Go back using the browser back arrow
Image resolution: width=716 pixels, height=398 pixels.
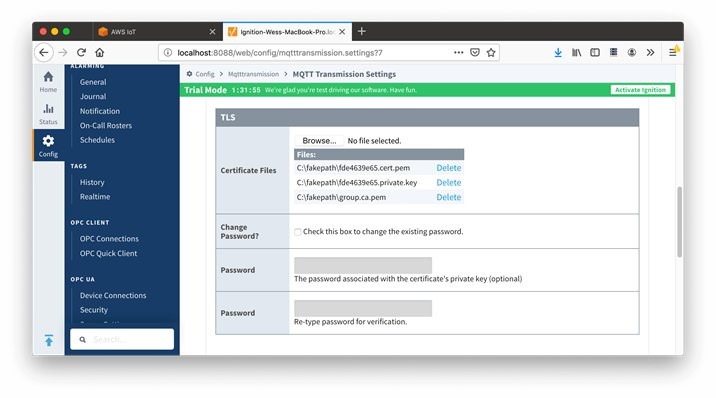pos(44,52)
